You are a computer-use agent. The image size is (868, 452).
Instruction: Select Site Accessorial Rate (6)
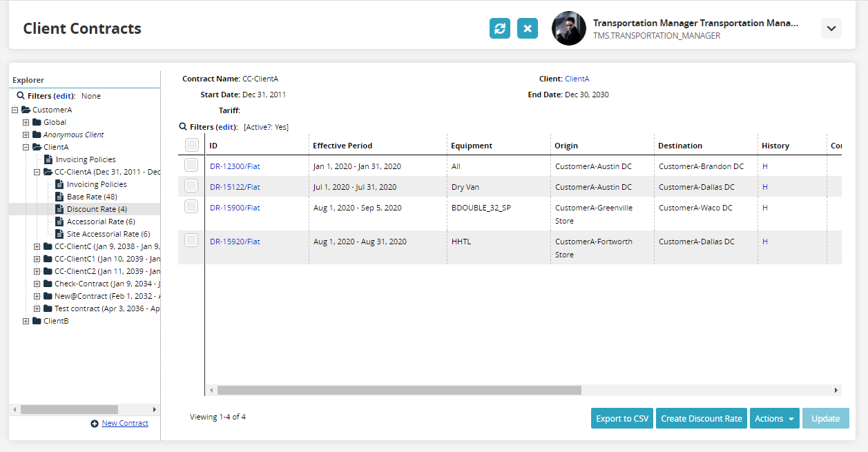tap(108, 234)
